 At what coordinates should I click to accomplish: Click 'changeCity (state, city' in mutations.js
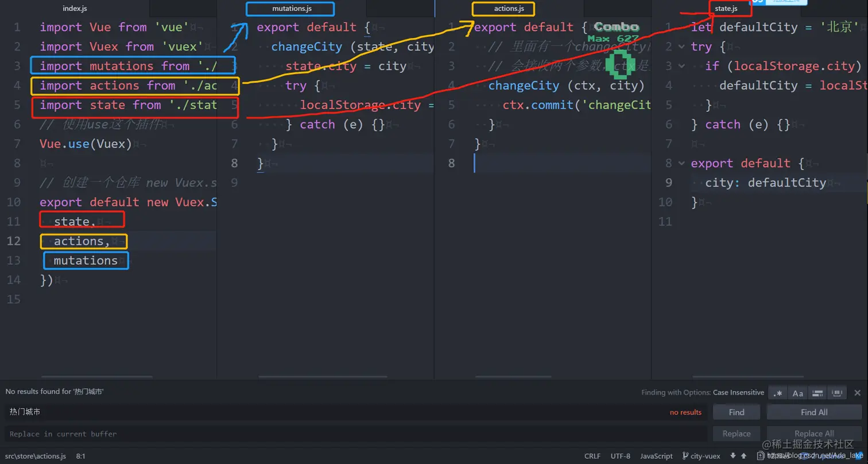point(352,47)
